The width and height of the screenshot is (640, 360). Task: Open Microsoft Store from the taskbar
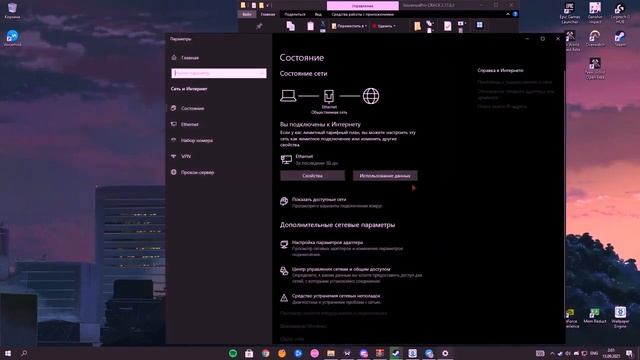249,353
